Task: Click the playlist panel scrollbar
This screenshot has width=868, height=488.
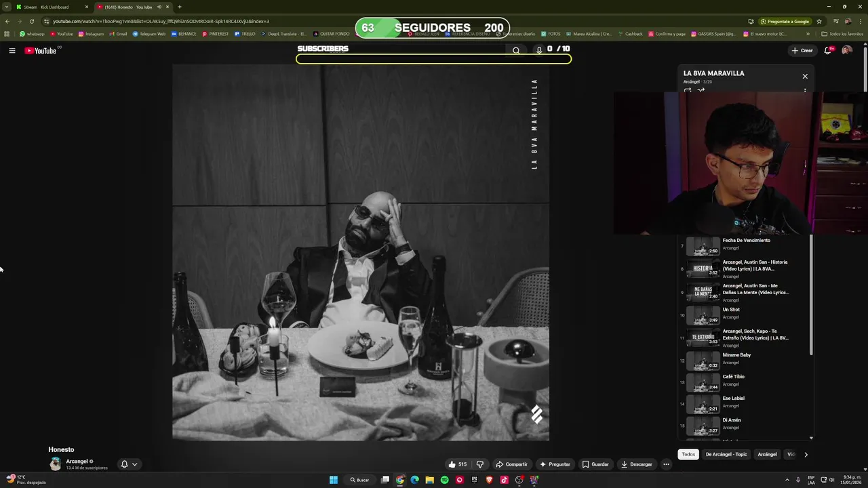Action: 811,295
